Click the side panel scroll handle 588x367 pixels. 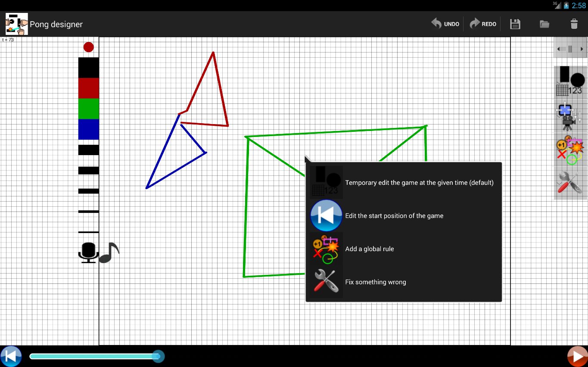[570, 49]
